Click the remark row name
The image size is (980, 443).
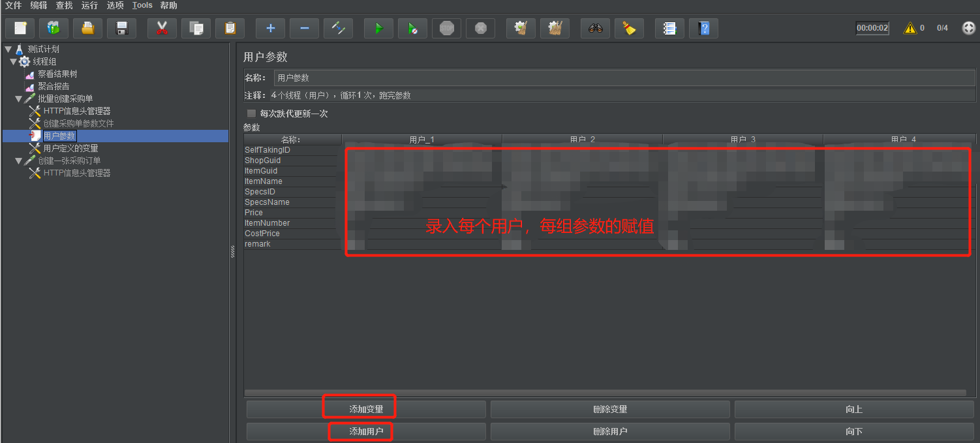coord(258,244)
